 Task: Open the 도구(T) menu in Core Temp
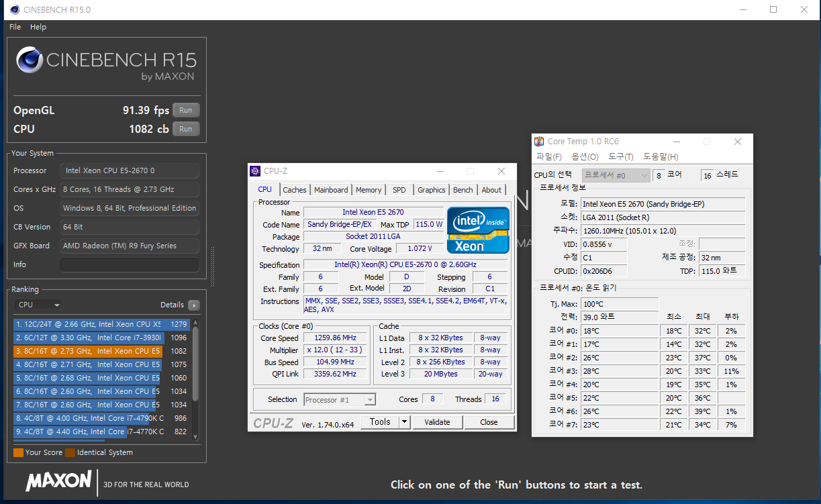[x=620, y=156]
